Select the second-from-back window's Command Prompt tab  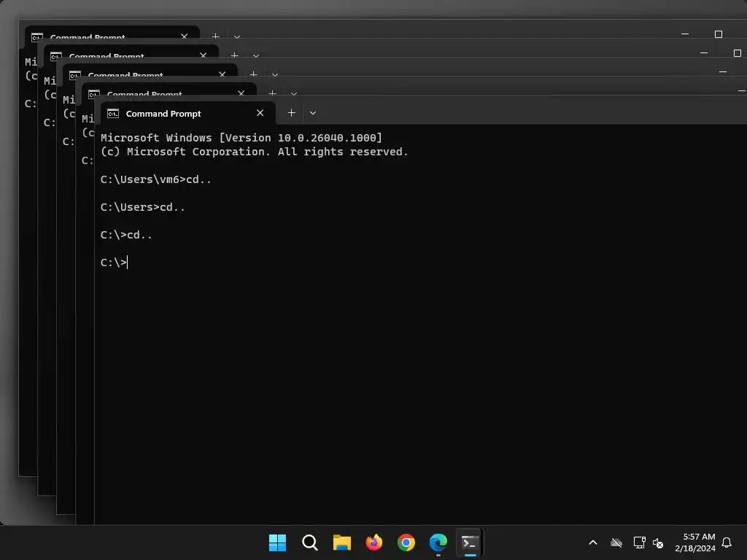coord(131,52)
